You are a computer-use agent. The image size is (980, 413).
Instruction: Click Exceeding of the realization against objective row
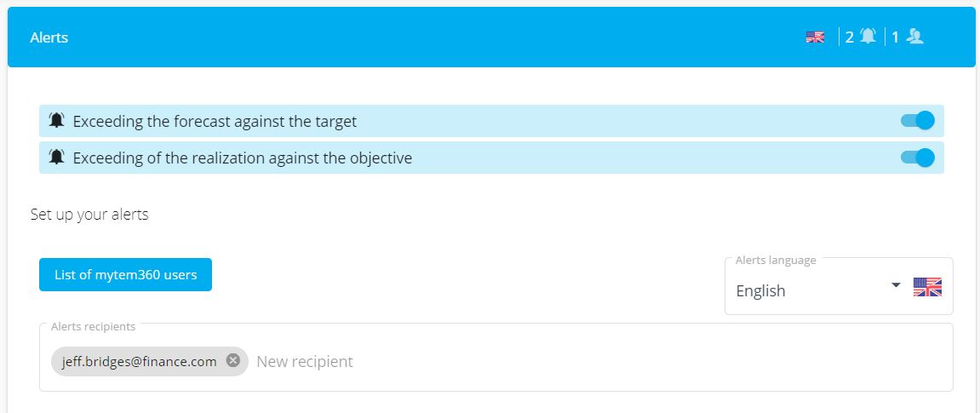pos(491,158)
